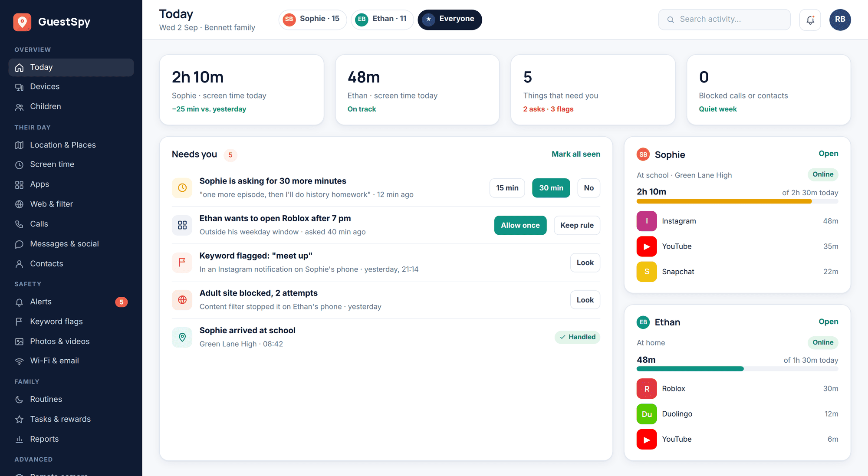The height and width of the screenshot is (476, 868).
Task: Click the YouTube icon in Ethan's card
Action: [x=647, y=439]
